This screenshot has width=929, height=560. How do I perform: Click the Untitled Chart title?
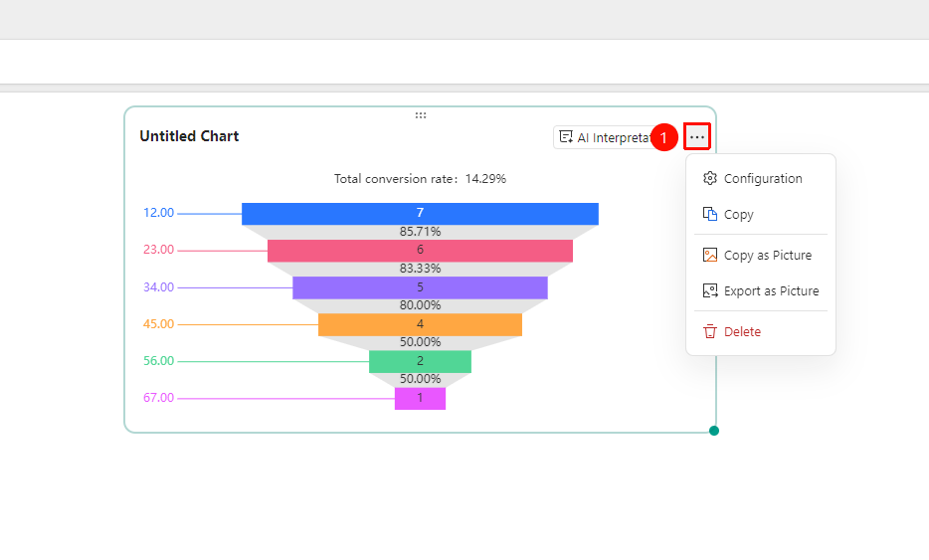click(x=189, y=136)
